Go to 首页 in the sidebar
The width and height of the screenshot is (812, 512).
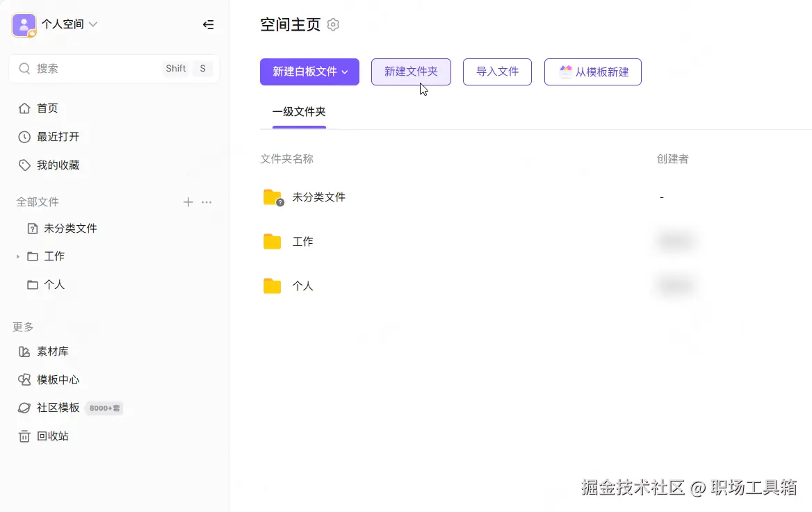(x=47, y=108)
